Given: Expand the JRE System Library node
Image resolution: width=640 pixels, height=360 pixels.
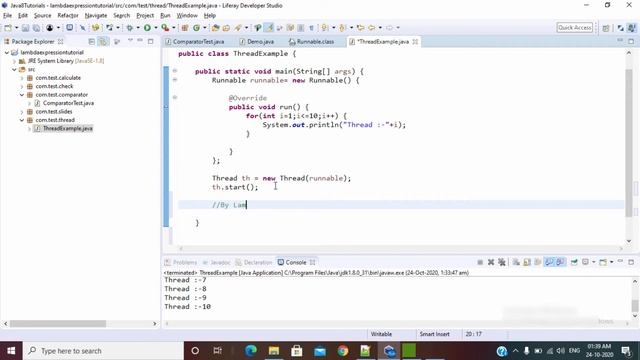Looking at the screenshot, I should (x=14, y=61).
